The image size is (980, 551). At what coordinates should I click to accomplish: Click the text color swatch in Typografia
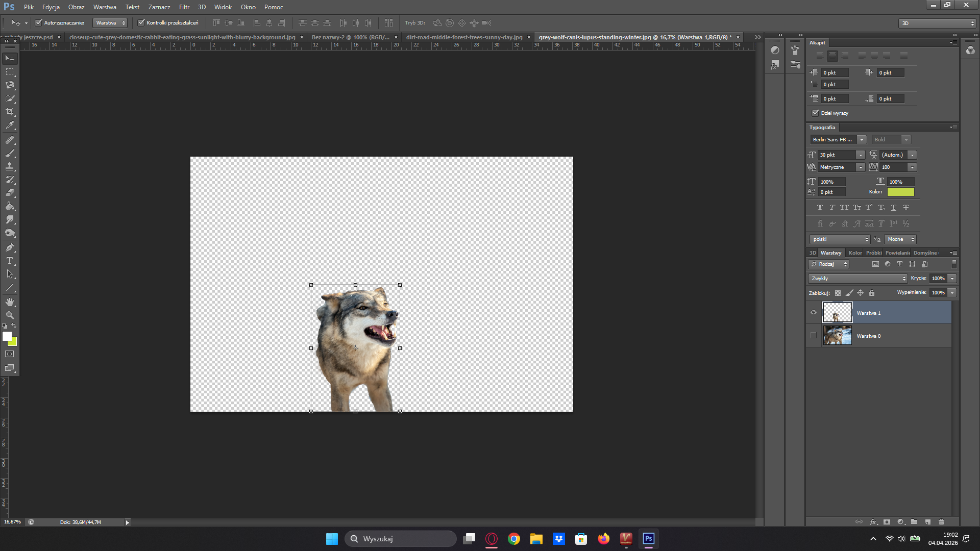[900, 192]
